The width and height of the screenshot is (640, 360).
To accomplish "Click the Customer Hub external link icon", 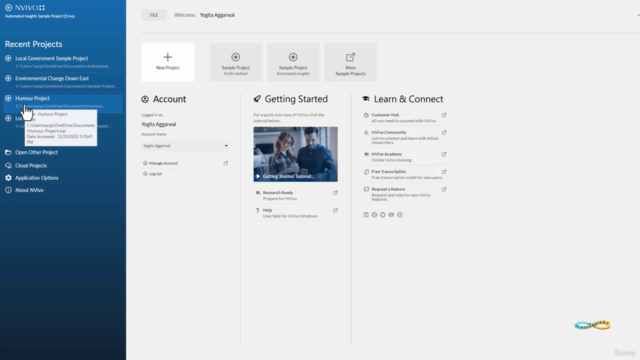I will 444,115.
